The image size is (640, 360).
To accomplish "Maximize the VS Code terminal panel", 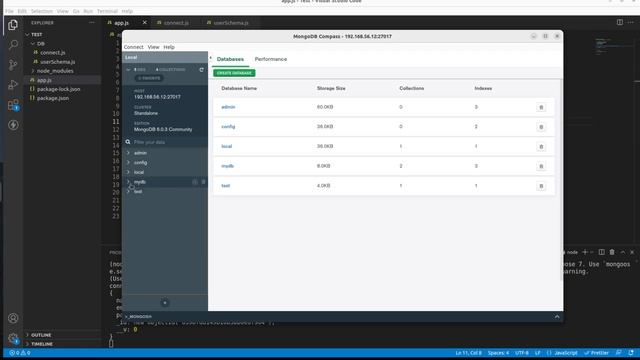I will pos(622,252).
